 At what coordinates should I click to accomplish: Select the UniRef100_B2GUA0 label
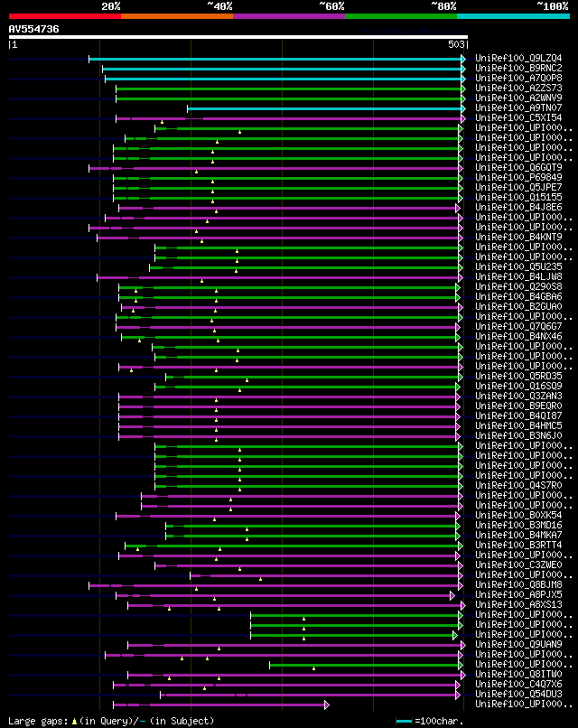point(518,306)
